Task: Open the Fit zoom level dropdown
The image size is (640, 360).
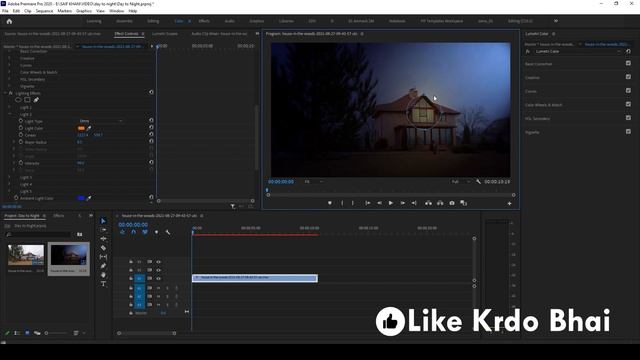Action: [314, 182]
